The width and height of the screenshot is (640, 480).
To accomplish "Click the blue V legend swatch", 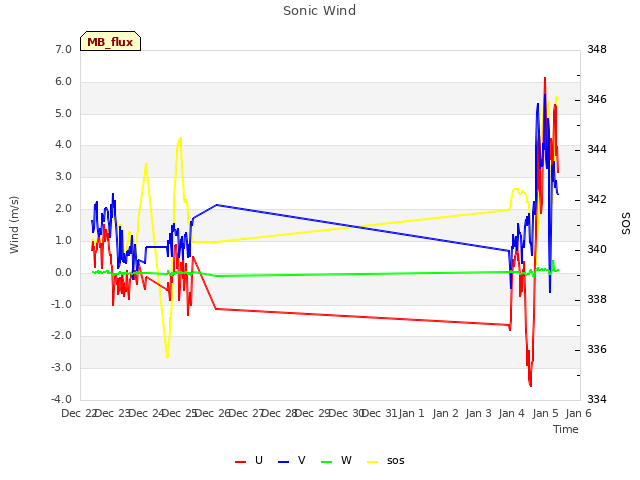I will click(283, 462).
